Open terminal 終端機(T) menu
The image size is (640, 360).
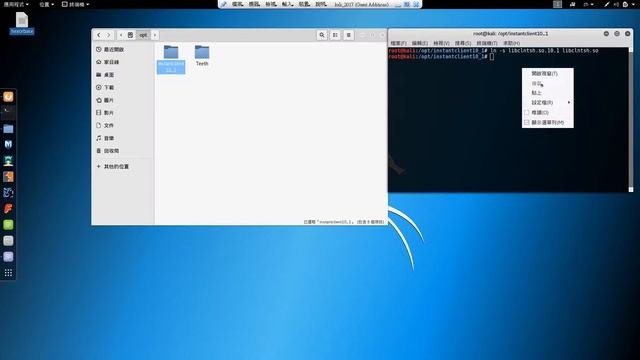[487, 43]
